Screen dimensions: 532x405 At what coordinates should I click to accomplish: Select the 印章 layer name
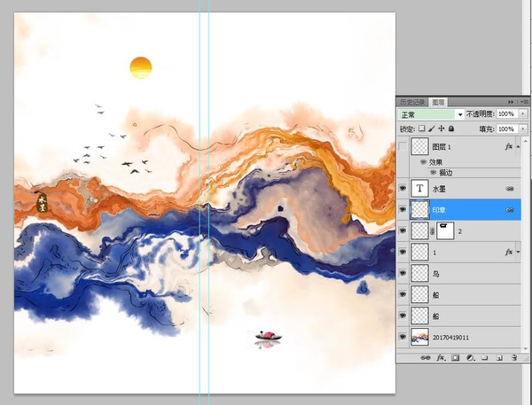coord(439,210)
